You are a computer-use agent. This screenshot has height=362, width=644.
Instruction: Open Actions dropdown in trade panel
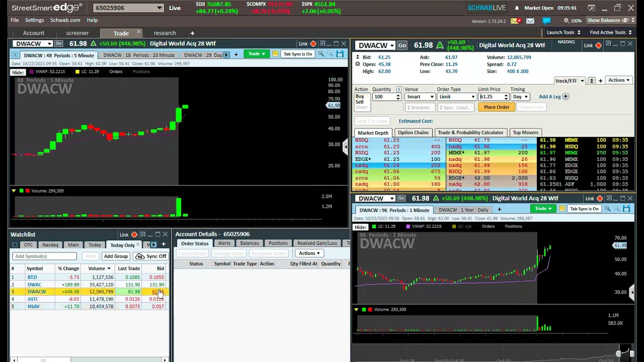[619, 80]
